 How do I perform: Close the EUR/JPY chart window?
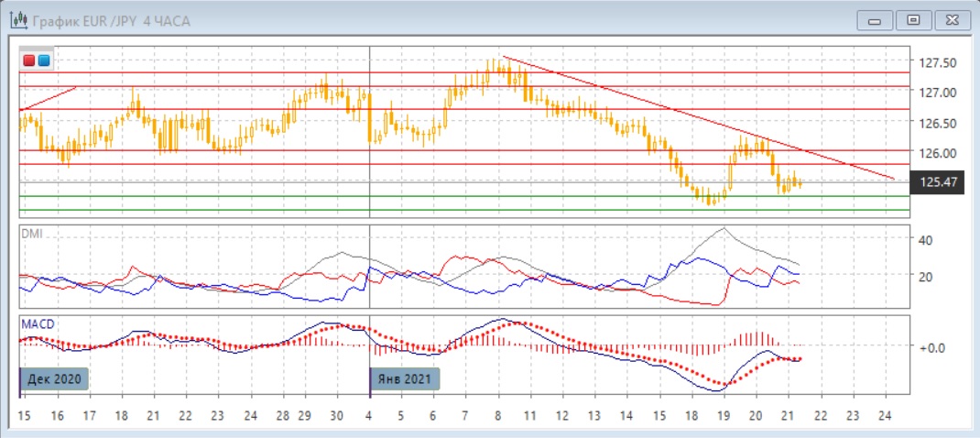pyautogui.click(x=950, y=20)
